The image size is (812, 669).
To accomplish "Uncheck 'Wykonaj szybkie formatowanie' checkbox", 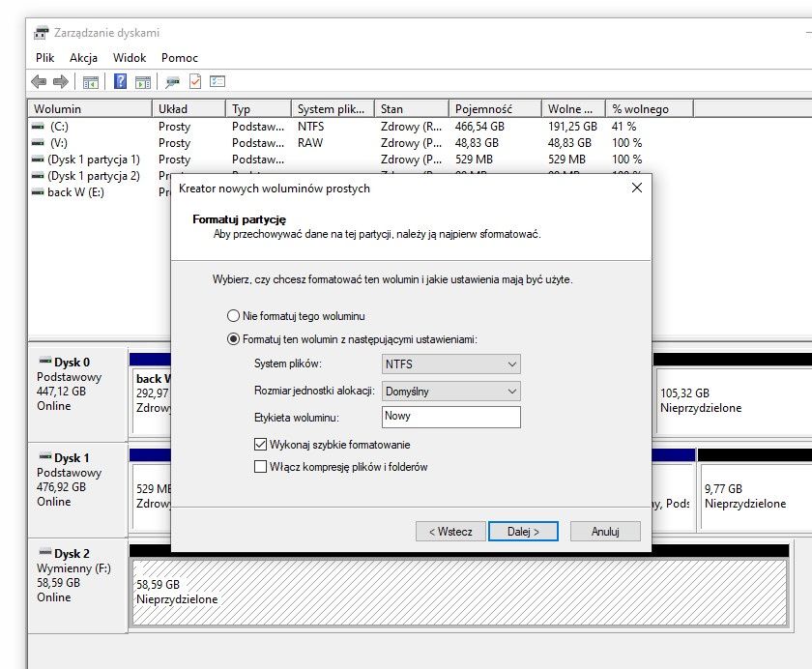I will point(260,445).
